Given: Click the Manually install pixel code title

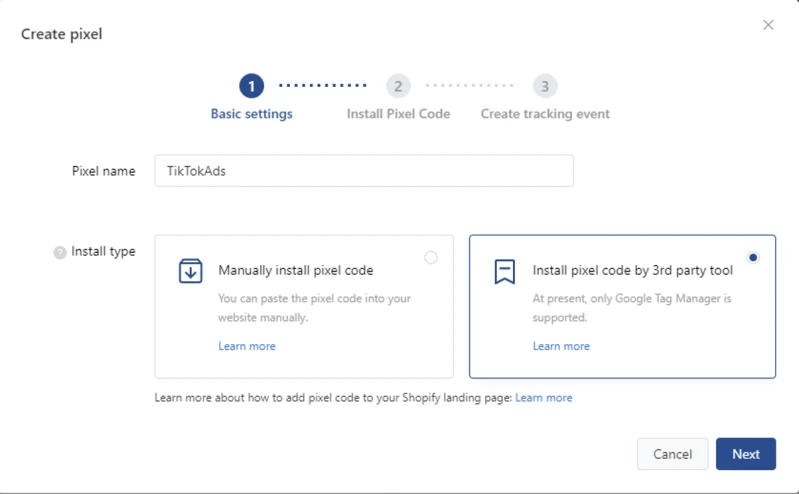Looking at the screenshot, I should click(296, 270).
